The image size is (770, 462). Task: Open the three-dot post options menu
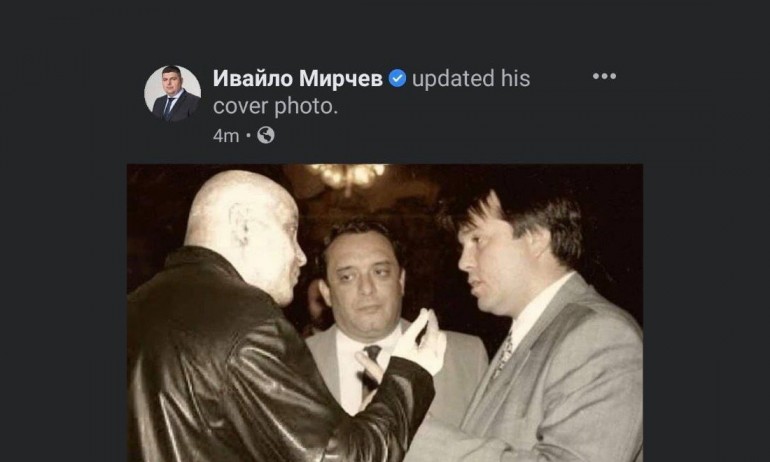tap(604, 76)
